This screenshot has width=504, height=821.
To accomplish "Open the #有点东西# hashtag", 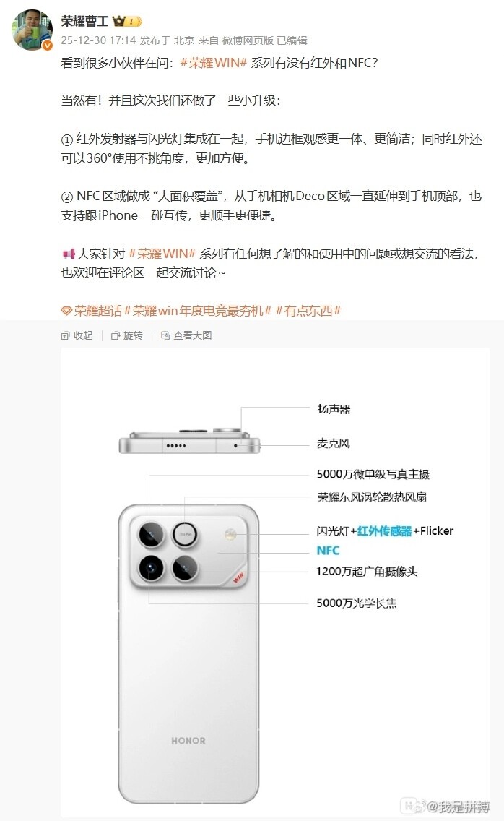I will coord(308,311).
